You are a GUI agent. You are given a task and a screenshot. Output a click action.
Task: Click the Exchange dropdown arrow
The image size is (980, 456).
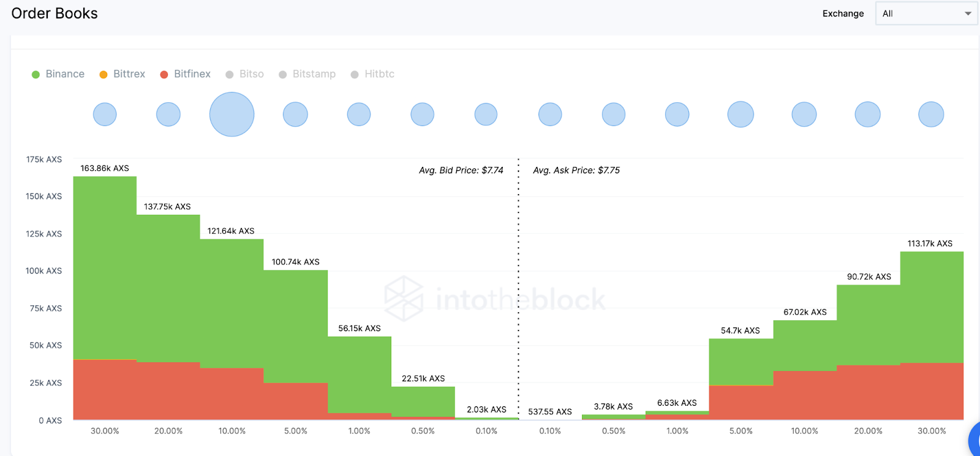968,13
